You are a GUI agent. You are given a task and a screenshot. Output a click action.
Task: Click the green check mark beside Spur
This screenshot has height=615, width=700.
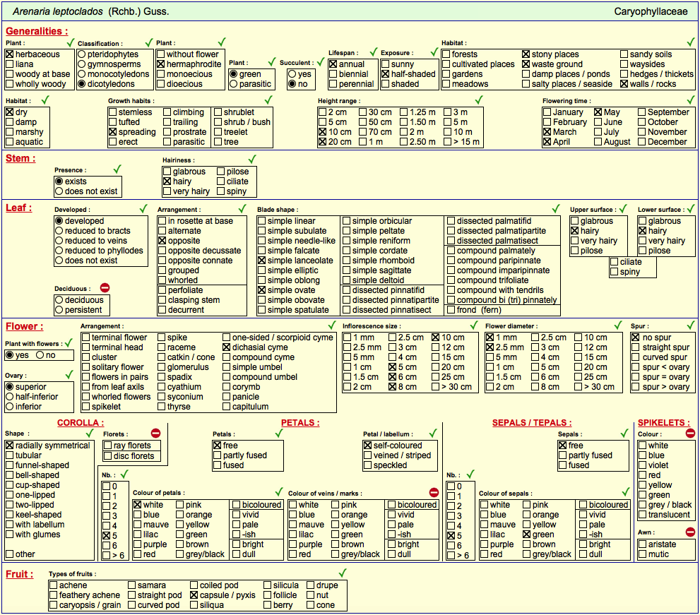(691, 326)
